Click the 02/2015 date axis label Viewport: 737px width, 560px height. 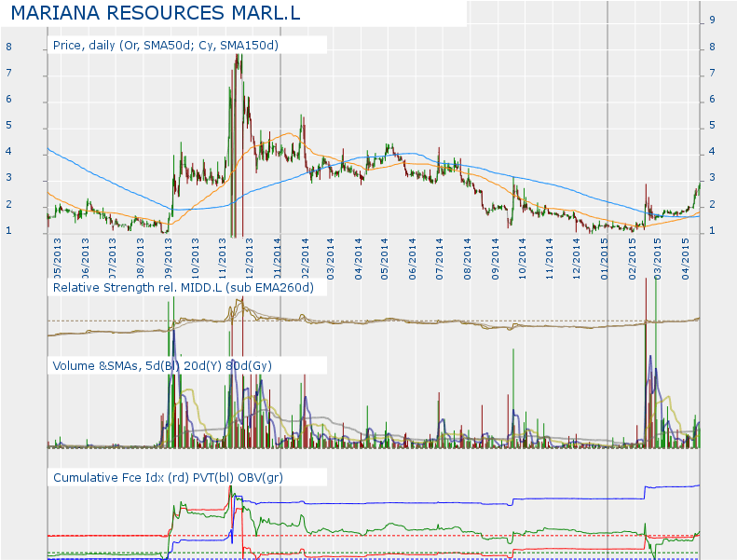(633, 259)
